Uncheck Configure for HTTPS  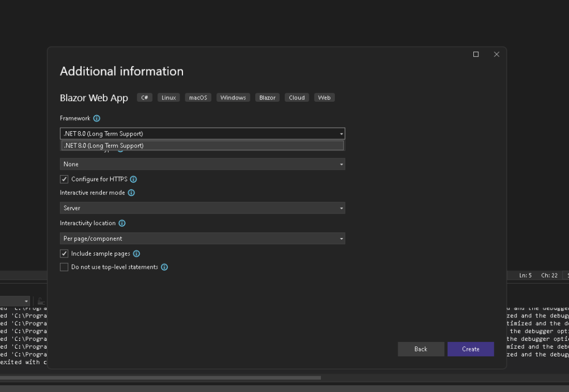(64, 179)
